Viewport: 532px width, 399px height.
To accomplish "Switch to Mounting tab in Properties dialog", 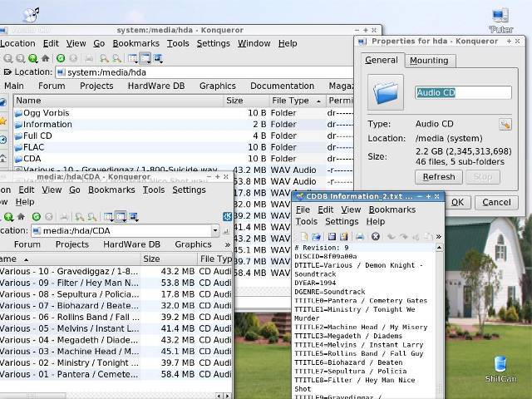I will 429,61.
